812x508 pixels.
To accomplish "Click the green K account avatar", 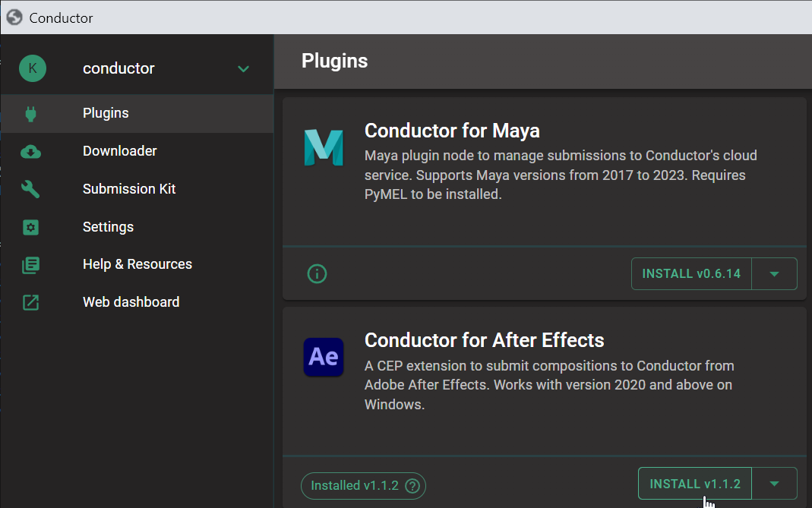I will tap(33, 68).
